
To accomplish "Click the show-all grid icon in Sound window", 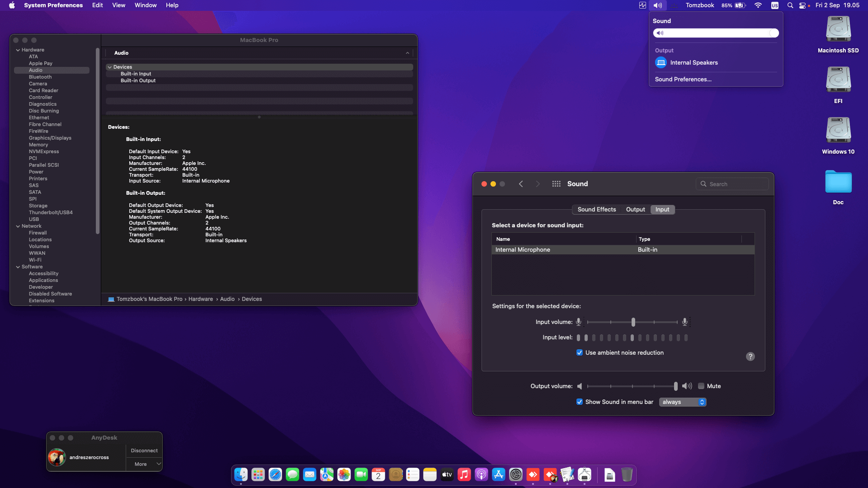I will coord(556,184).
